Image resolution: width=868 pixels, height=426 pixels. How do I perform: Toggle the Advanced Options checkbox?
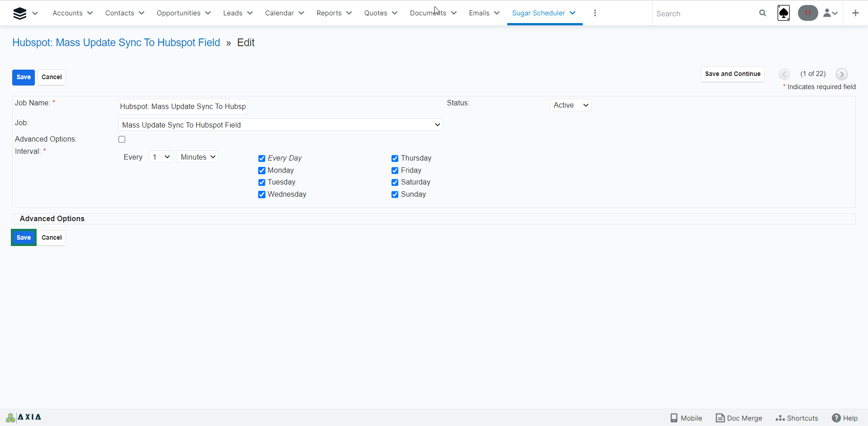click(122, 139)
